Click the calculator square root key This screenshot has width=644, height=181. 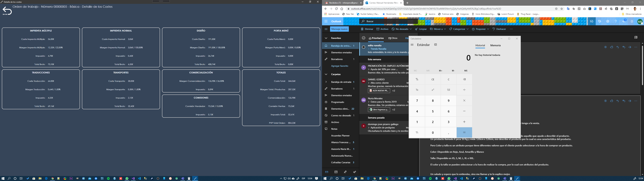tap(448, 90)
